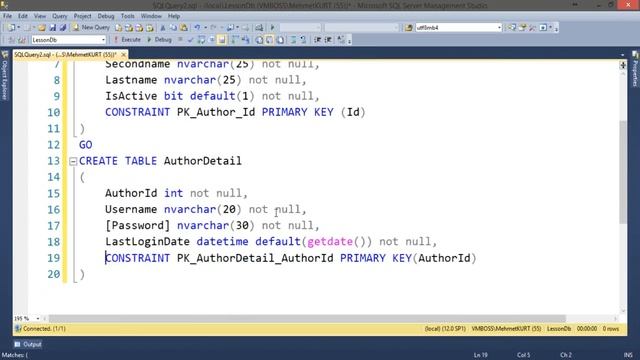Click the editor horizontal scrollbar thumb
Screen dimensions: 640x360
click(307, 318)
